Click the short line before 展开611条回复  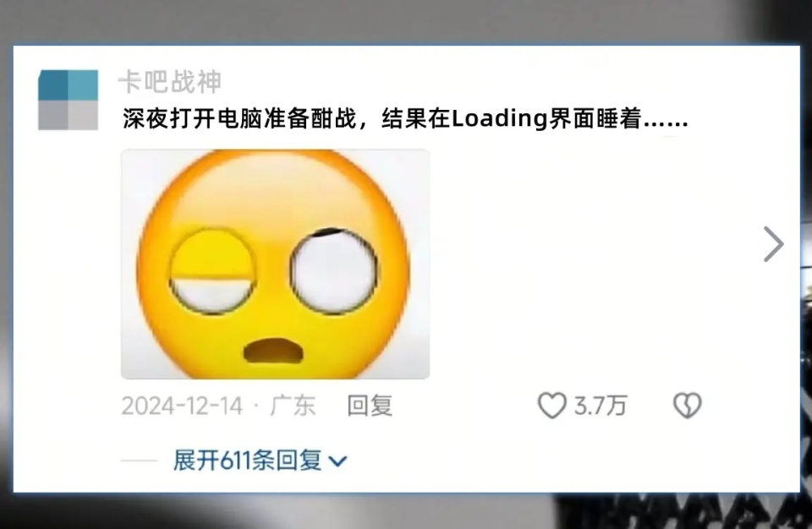(140, 461)
